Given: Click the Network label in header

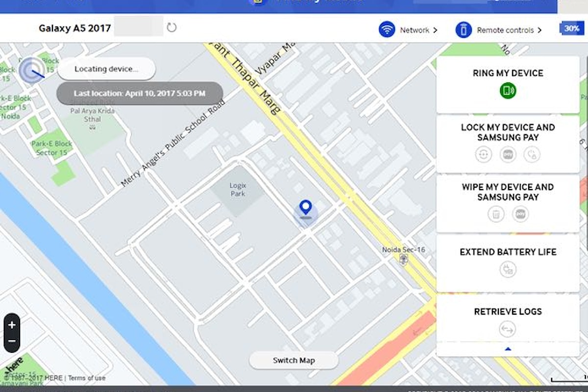Looking at the screenshot, I should point(415,30).
